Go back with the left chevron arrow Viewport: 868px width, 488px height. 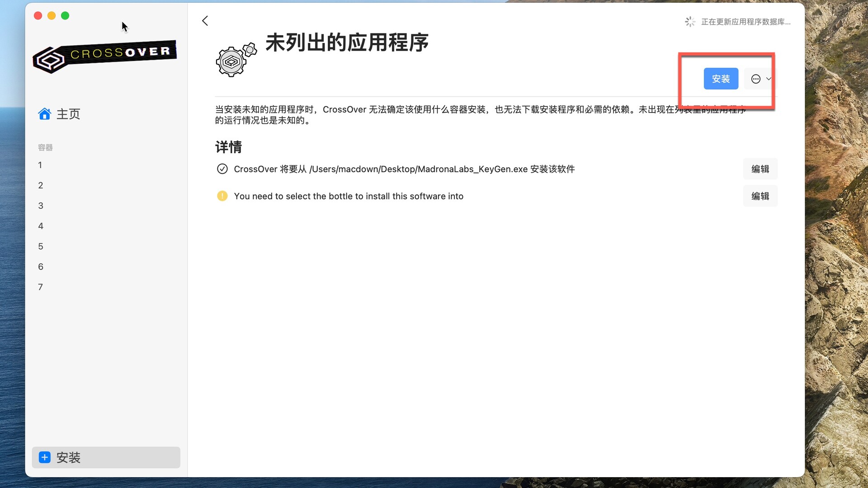pyautogui.click(x=205, y=21)
